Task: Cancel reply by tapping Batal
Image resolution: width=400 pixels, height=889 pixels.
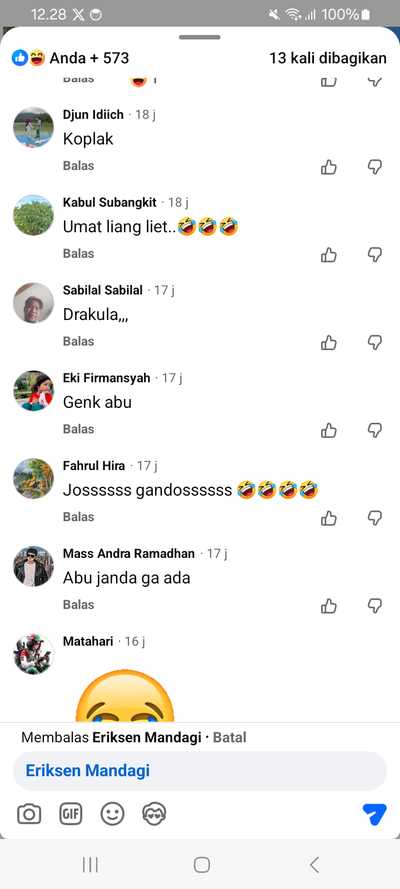Action: [229, 738]
